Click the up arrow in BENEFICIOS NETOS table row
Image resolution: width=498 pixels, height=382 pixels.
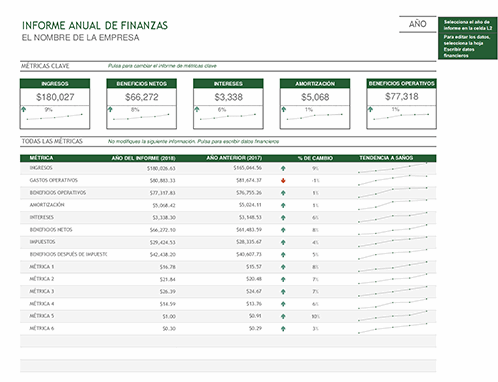click(283, 230)
